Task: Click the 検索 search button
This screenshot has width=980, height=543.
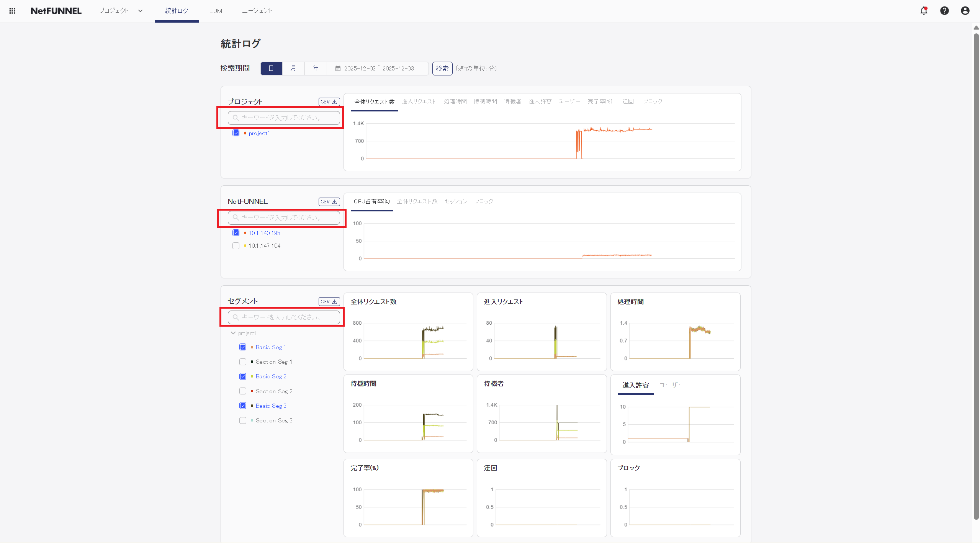Action: pos(442,68)
